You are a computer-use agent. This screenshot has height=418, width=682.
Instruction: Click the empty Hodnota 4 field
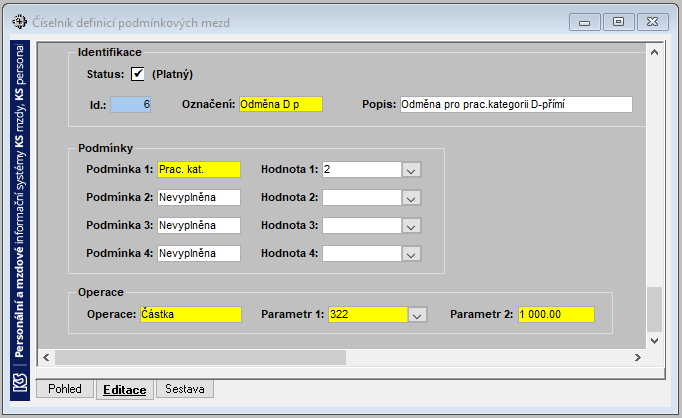[362, 253]
